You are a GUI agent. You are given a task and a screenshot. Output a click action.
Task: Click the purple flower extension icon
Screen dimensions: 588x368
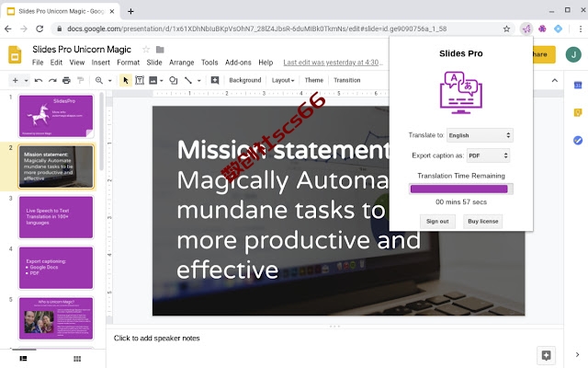(x=542, y=29)
